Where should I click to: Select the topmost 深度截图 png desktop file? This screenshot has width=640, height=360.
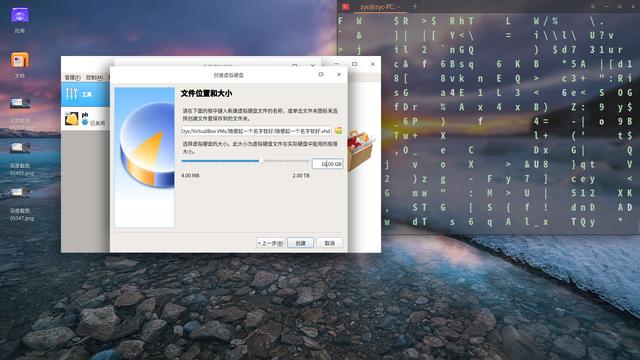click(21, 114)
